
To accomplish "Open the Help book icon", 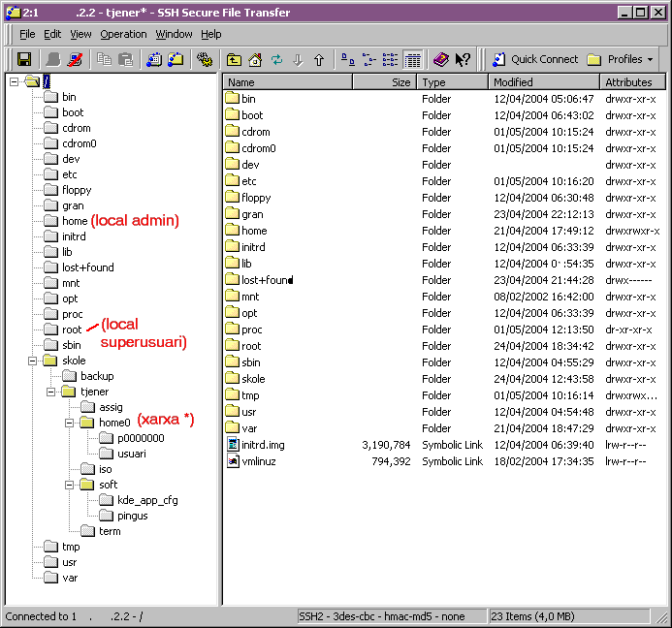I will (x=441, y=59).
